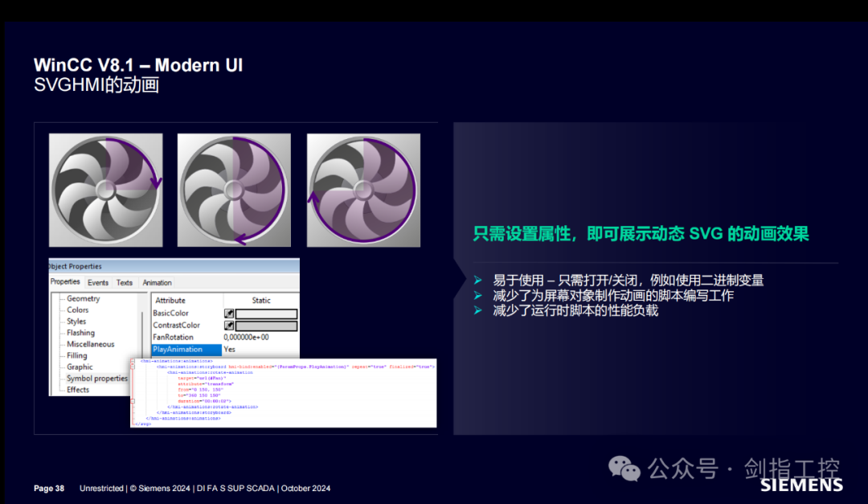Screen dimensions: 868x504
Task: Switch to the Animation tab
Action: (158, 282)
